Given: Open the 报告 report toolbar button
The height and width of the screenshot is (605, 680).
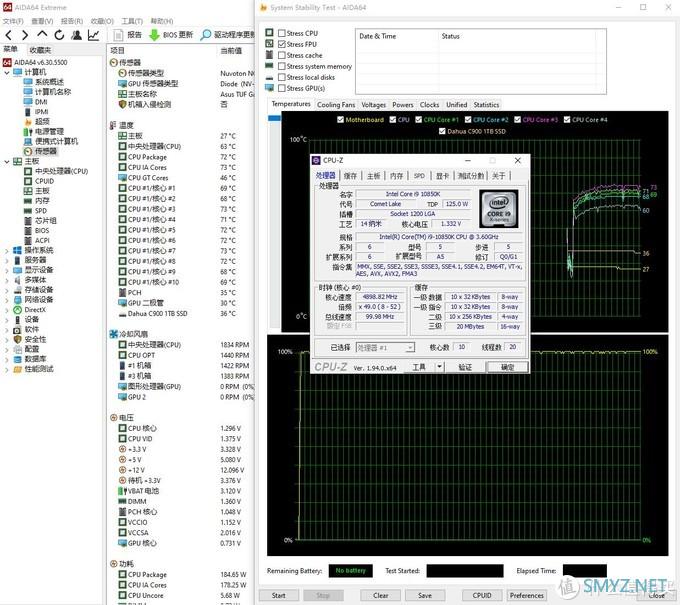Looking at the screenshot, I should [x=128, y=35].
